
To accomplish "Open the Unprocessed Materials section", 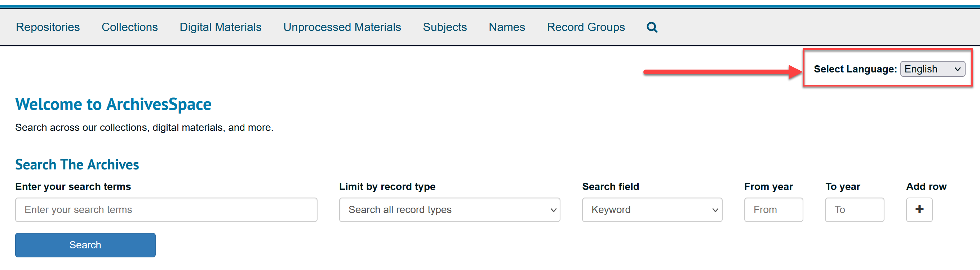I will (342, 27).
